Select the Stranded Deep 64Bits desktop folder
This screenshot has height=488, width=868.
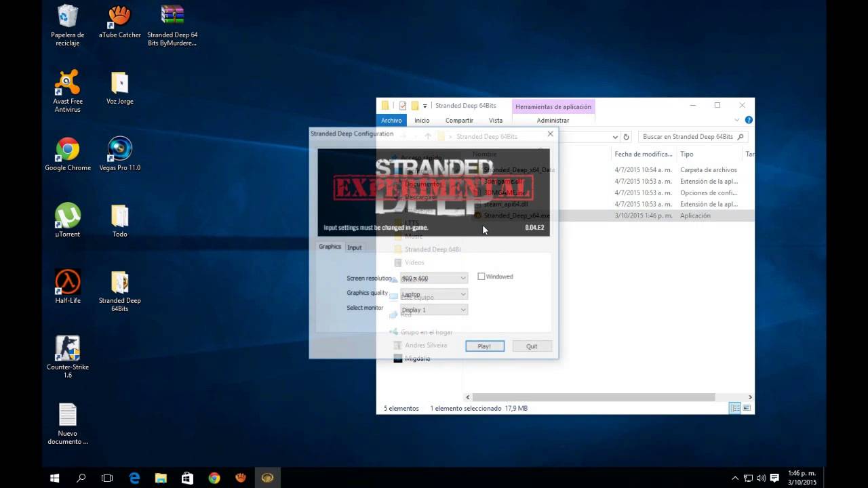click(x=120, y=291)
